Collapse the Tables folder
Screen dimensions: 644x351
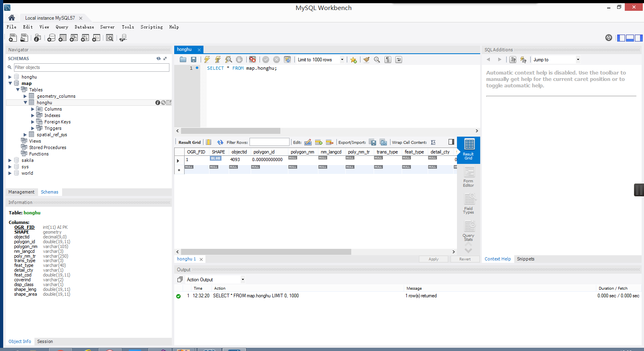tap(18, 90)
